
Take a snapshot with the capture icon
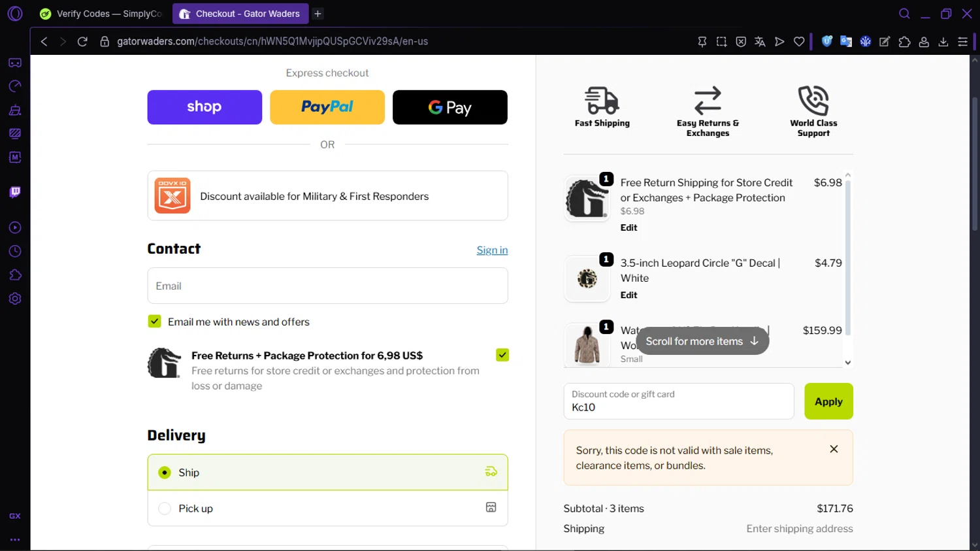721,41
